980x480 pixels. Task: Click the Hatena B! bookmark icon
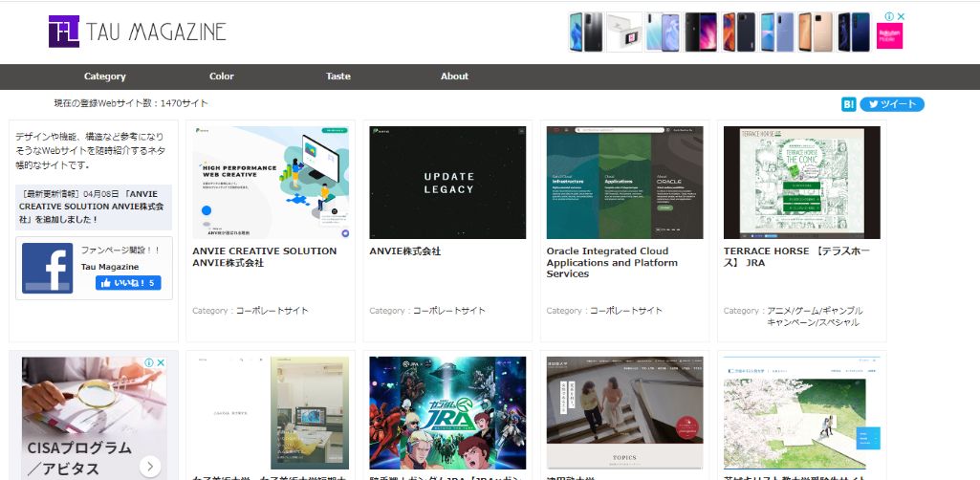pyautogui.click(x=848, y=104)
